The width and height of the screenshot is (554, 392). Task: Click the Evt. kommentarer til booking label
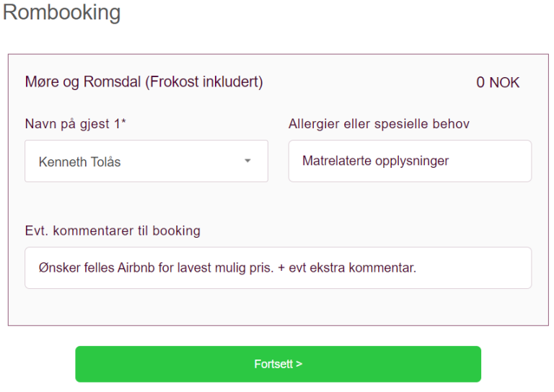point(113,231)
